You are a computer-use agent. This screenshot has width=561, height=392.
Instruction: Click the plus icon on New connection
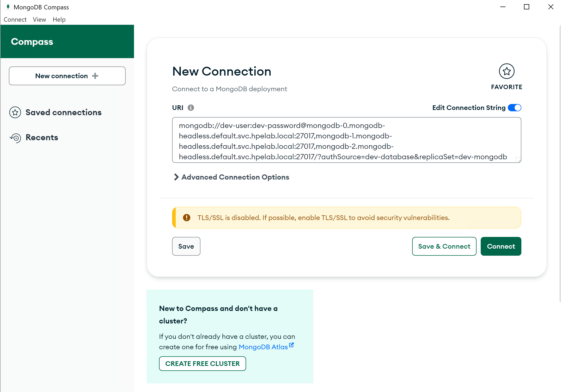click(x=95, y=76)
